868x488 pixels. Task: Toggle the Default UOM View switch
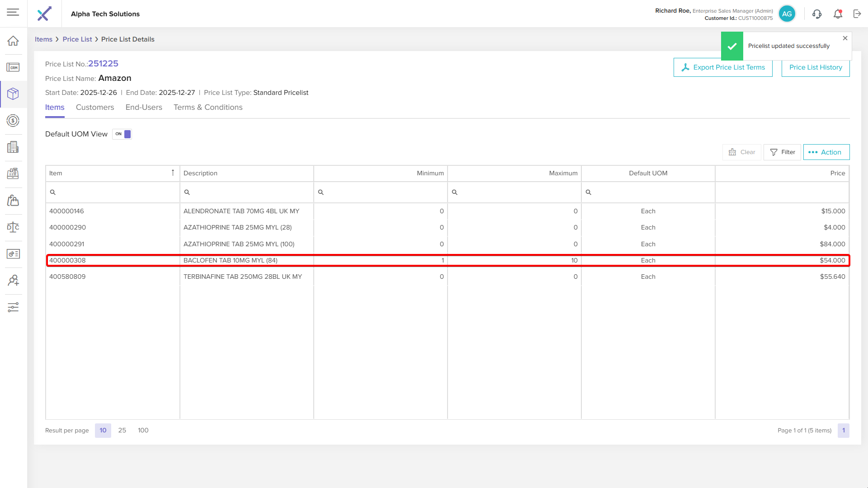122,134
